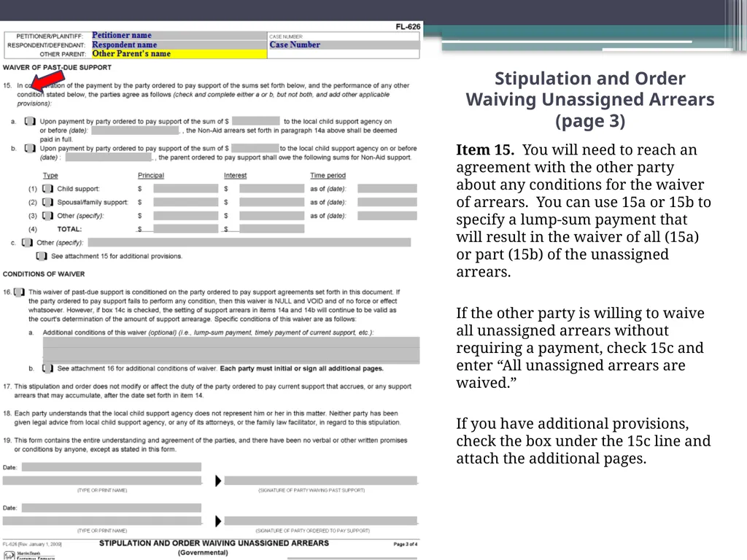Viewport: 747px width, 560px height.
Task: Click Other (specify) row Principal field
Action: pyautogui.click(x=186, y=216)
